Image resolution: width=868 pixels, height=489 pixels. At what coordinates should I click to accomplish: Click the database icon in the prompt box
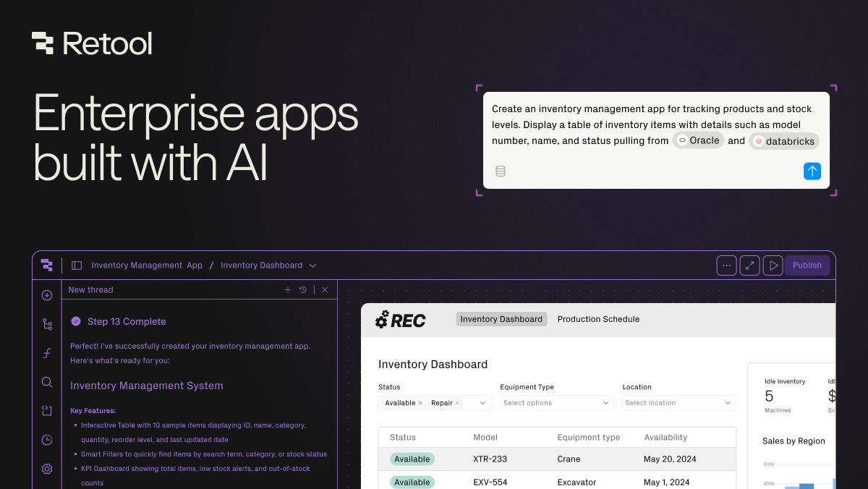500,171
